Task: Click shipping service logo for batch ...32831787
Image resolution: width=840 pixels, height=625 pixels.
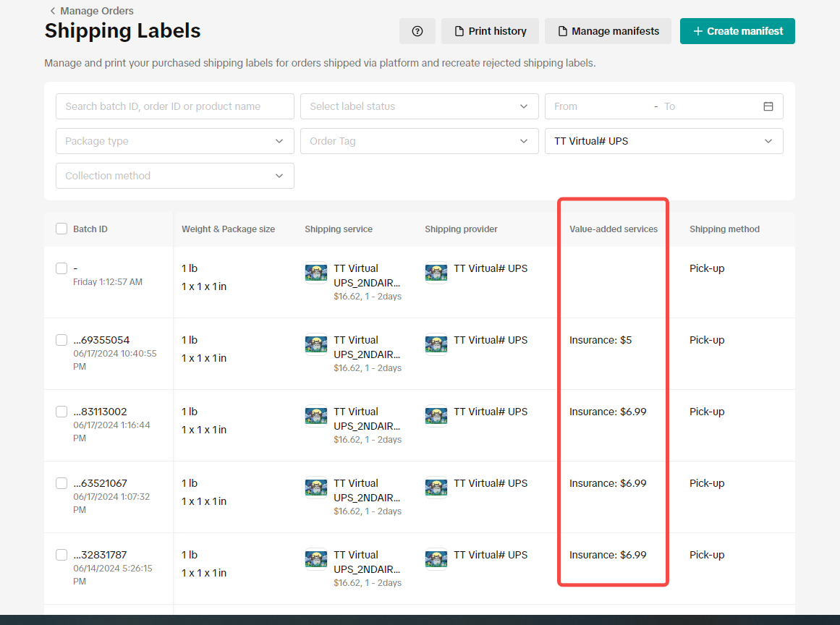Action: click(x=316, y=559)
